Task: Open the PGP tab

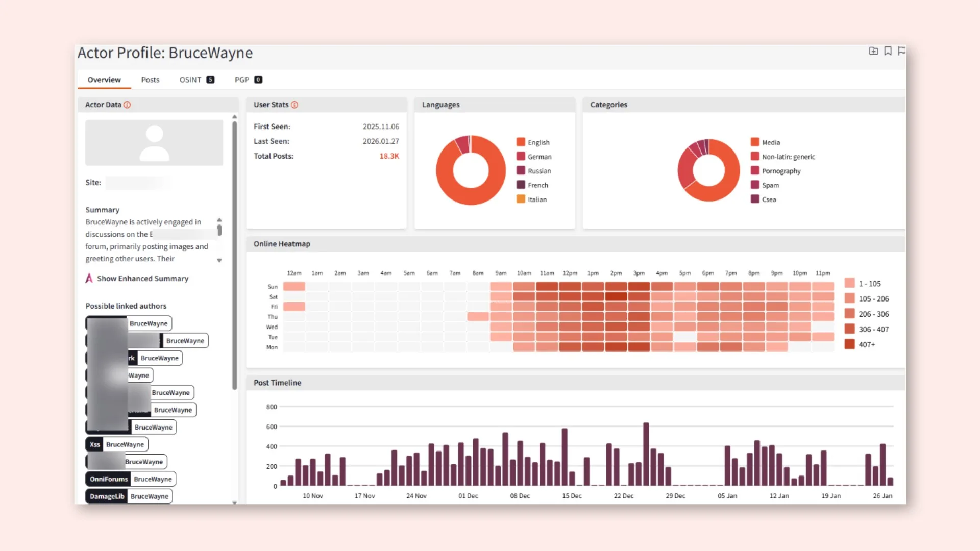Action: pyautogui.click(x=242, y=80)
